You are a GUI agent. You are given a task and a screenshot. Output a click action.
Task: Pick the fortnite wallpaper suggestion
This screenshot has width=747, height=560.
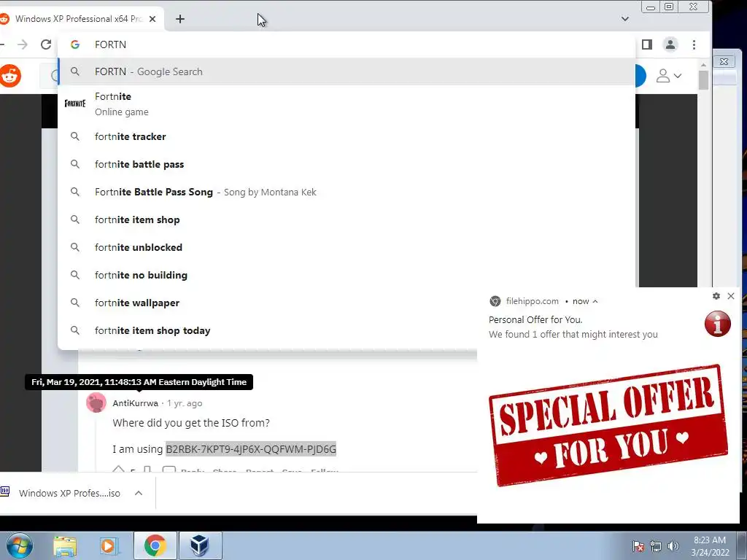click(267, 303)
